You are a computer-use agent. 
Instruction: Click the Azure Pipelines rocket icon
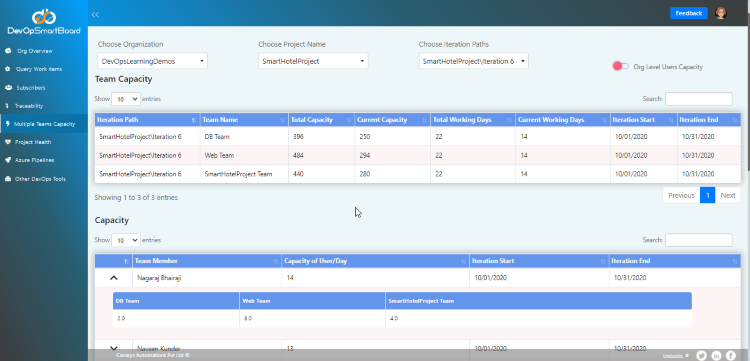8,160
